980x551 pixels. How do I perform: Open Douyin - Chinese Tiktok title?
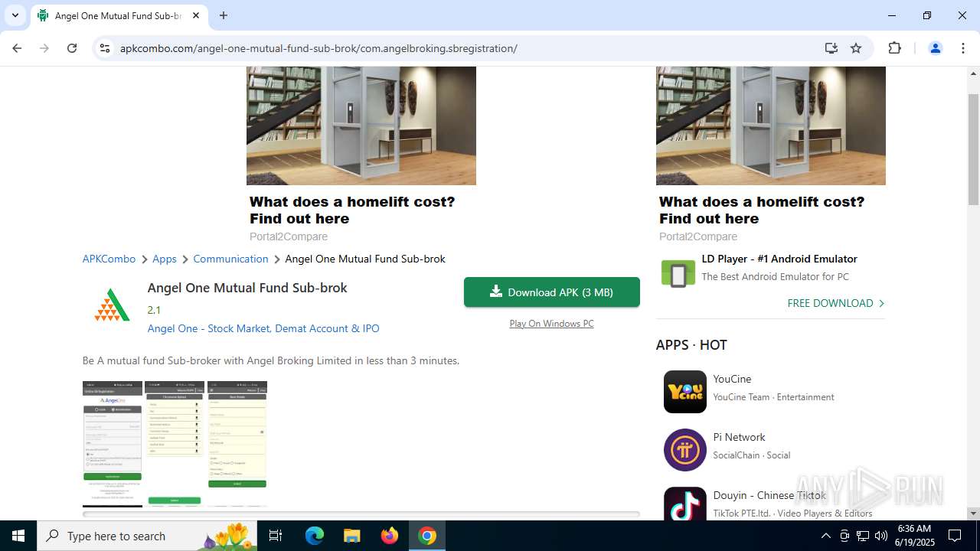point(769,495)
